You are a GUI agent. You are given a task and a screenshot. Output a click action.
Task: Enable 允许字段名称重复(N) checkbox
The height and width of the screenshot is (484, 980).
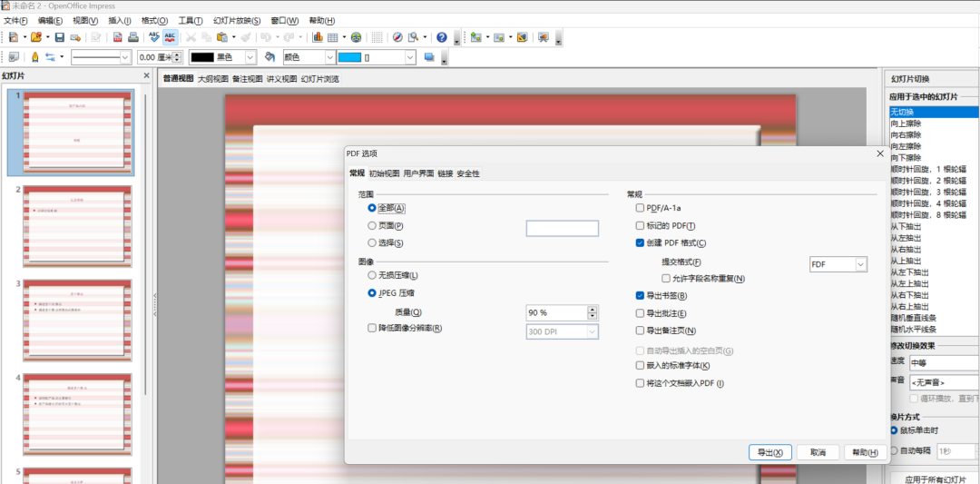tap(666, 278)
